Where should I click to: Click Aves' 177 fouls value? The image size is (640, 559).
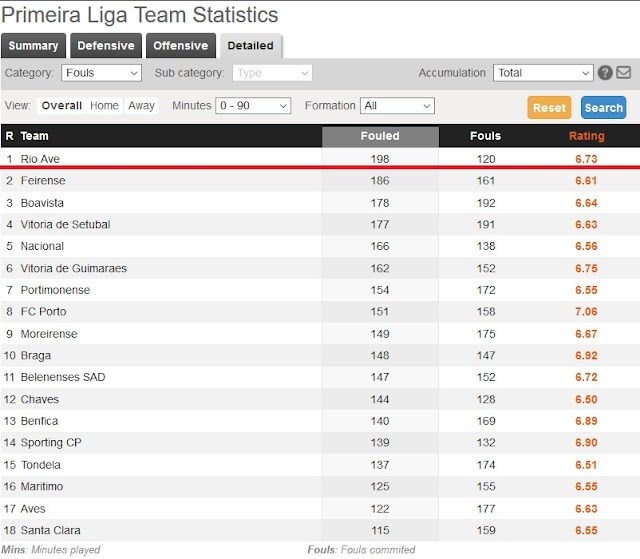point(486,509)
